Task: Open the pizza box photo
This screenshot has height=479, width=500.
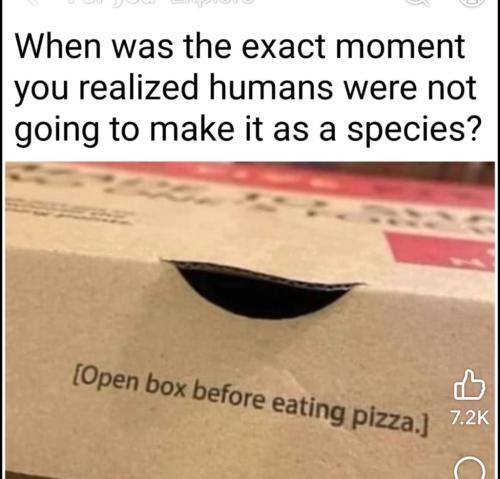Action: [x=248, y=320]
